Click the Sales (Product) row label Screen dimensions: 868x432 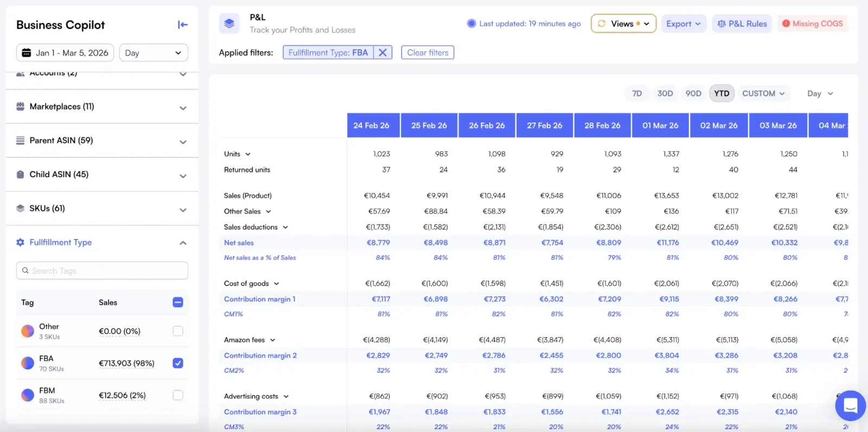(x=248, y=196)
